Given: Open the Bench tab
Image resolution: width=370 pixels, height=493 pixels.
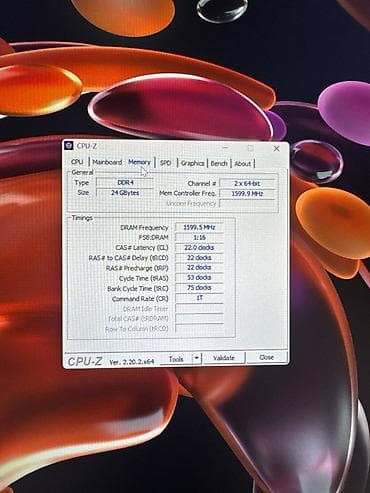Looking at the screenshot, I should coord(219,163).
